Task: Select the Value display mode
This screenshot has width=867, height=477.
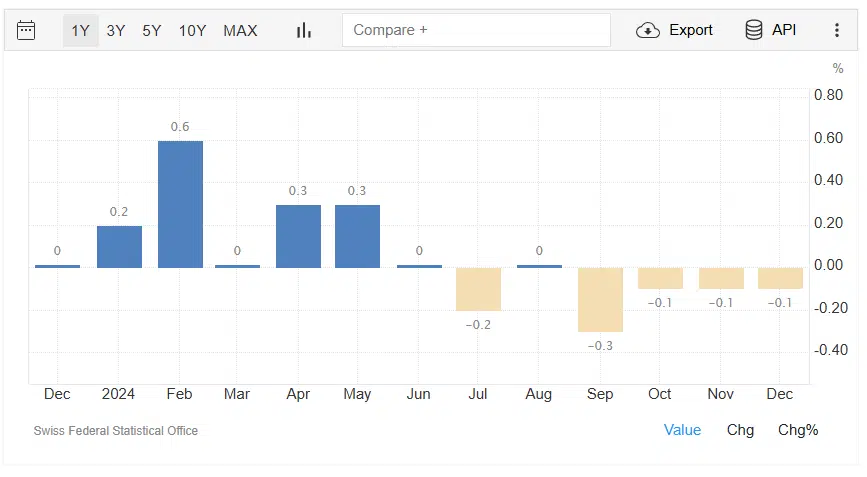Action: click(682, 430)
